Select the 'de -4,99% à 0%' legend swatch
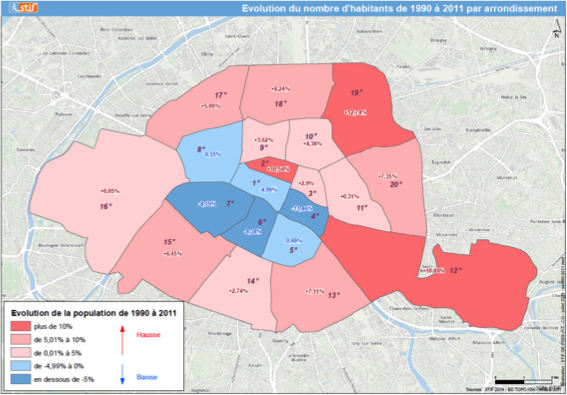Screen dimensions: 567x395 tap(21, 366)
